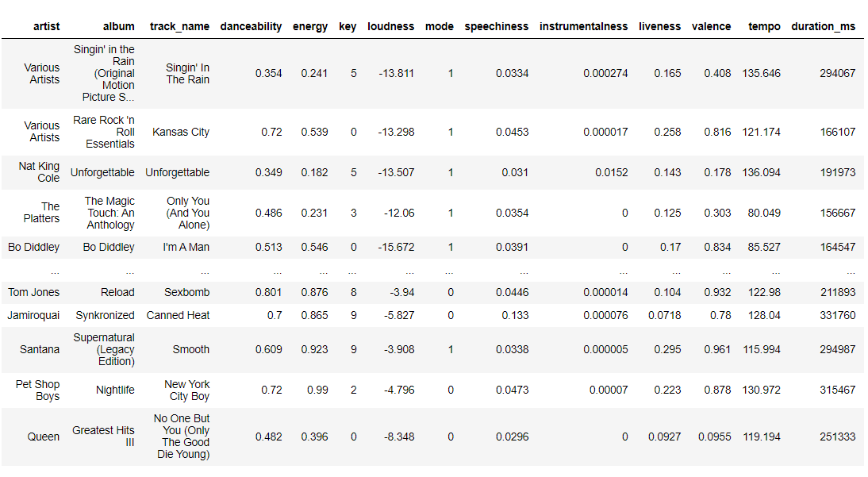Select the Canned Heat track name
Screen dimensions: 868x477
[179, 315]
